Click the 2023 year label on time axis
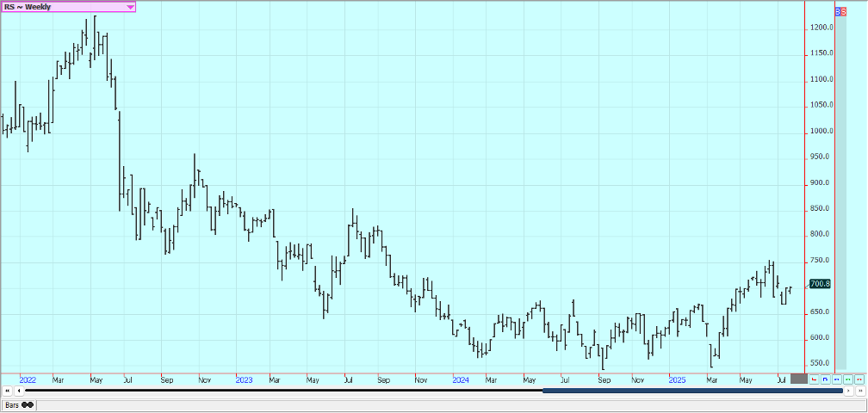Viewport: 868px width, 413px height. tap(245, 380)
